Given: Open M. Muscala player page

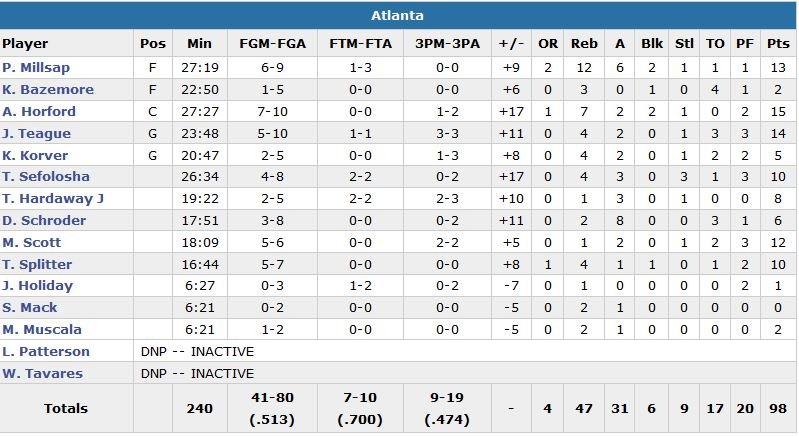Looking at the screenshot, I should click(x=42, y=330).
